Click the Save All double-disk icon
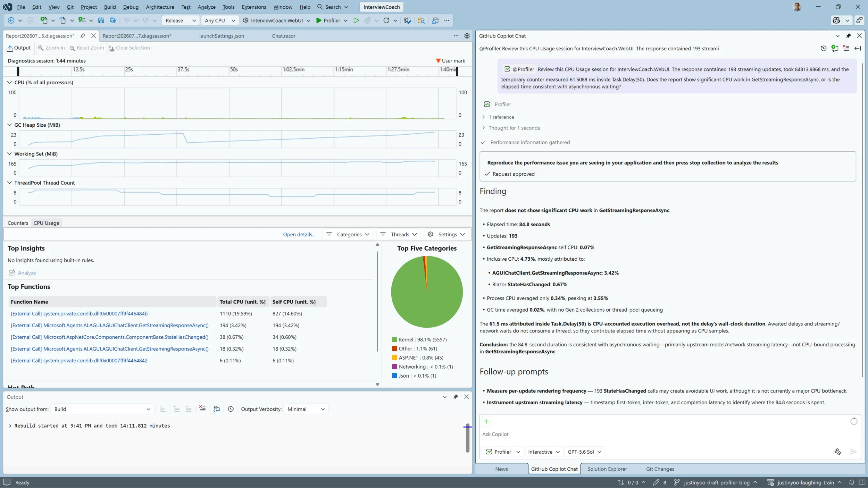 (x=112, y=20)
